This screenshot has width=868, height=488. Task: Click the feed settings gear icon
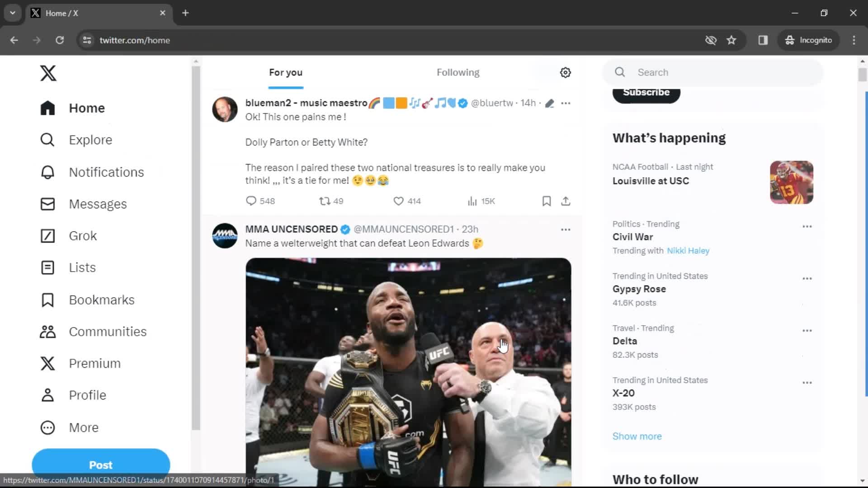coord(566,72)
